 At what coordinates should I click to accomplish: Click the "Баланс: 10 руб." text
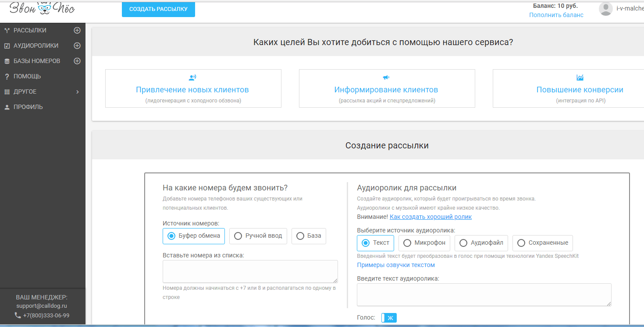pyautogui.click(x=555, y=6)
